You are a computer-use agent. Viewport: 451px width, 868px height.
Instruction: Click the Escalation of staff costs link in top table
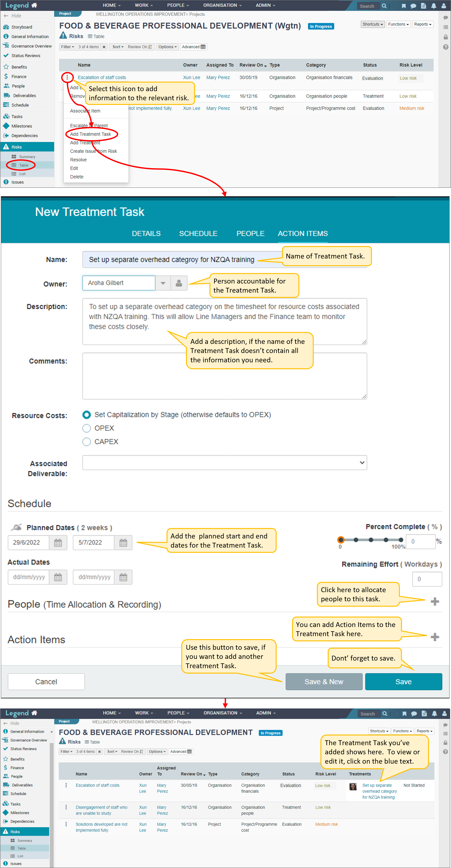click(102, 78)
